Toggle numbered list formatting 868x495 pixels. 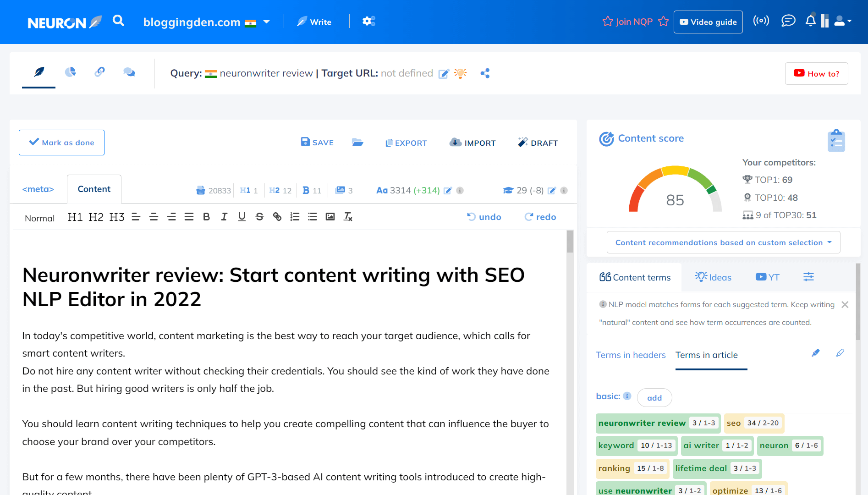(295, 217)
